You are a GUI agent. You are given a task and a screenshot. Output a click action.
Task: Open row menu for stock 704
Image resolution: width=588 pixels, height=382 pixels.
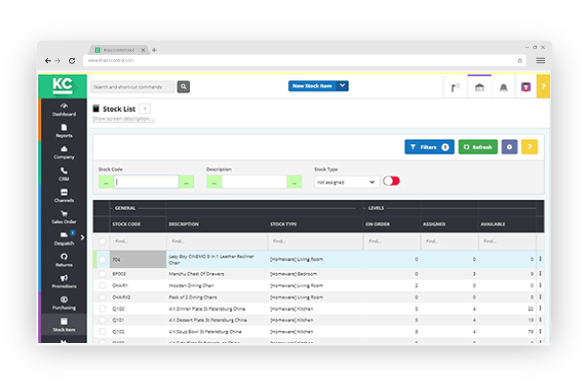(x=540, y=259)
